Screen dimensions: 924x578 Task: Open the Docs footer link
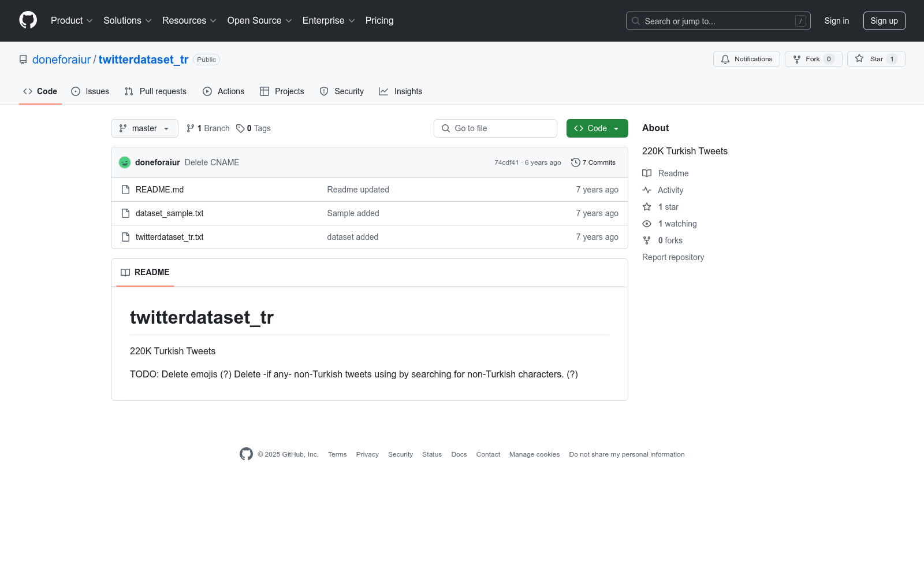tap(459, 454)
